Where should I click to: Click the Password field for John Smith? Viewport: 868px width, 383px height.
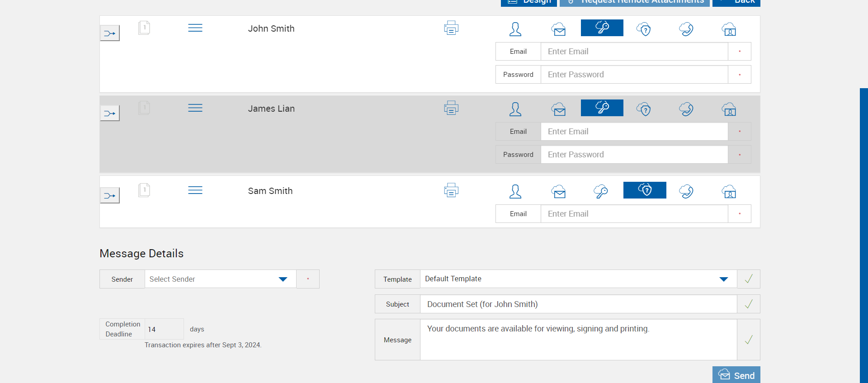click(634, 75)
